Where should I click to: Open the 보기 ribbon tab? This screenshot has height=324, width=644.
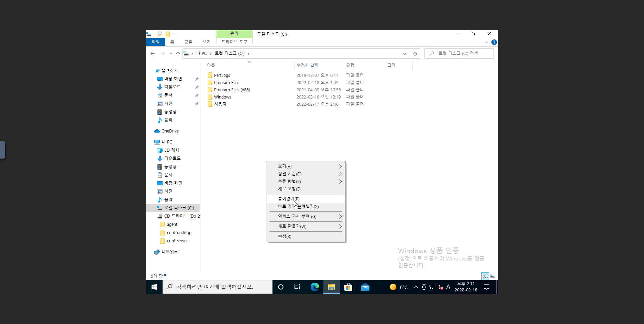pos(206,42)
